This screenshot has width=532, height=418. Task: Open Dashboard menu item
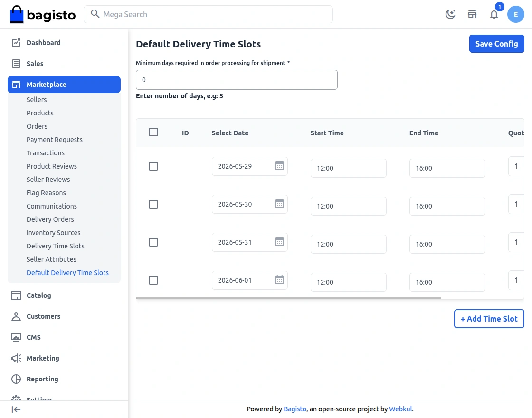64,42
